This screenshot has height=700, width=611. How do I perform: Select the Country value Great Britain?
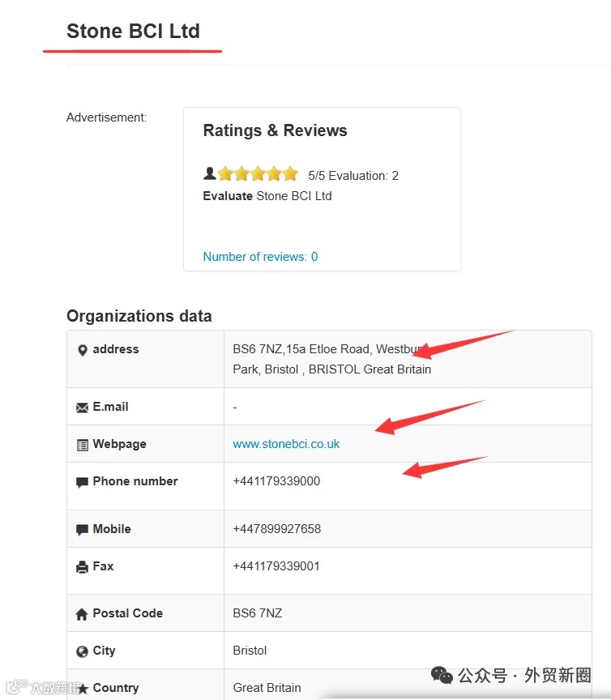pyautogui.click(x=267, y=688)
